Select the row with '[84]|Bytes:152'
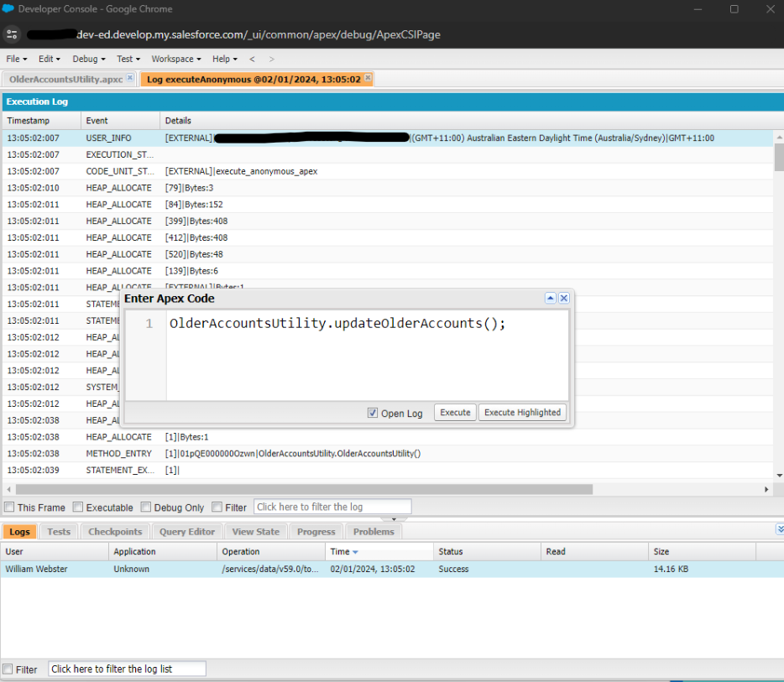The width and height of the screenshot is (784, 682). [388, 205]
